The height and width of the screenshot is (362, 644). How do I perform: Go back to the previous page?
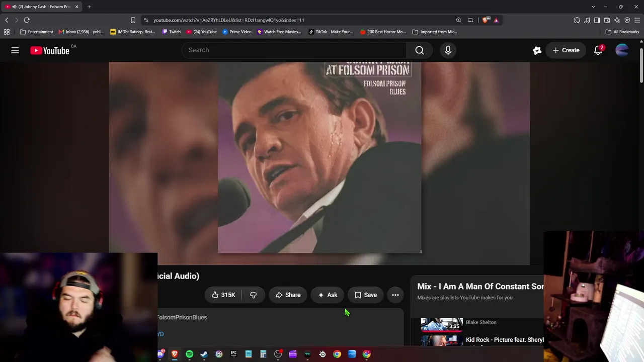(7, 20)
